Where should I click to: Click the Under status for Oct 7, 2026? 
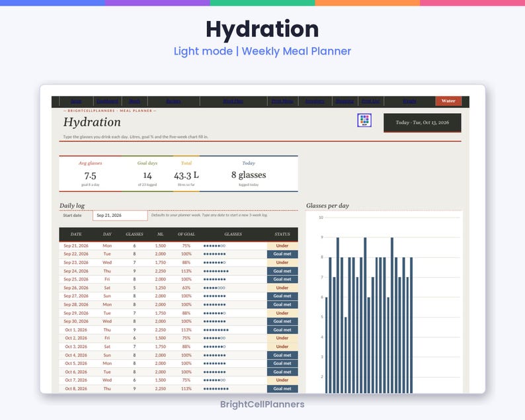click(x=282, y=380)
